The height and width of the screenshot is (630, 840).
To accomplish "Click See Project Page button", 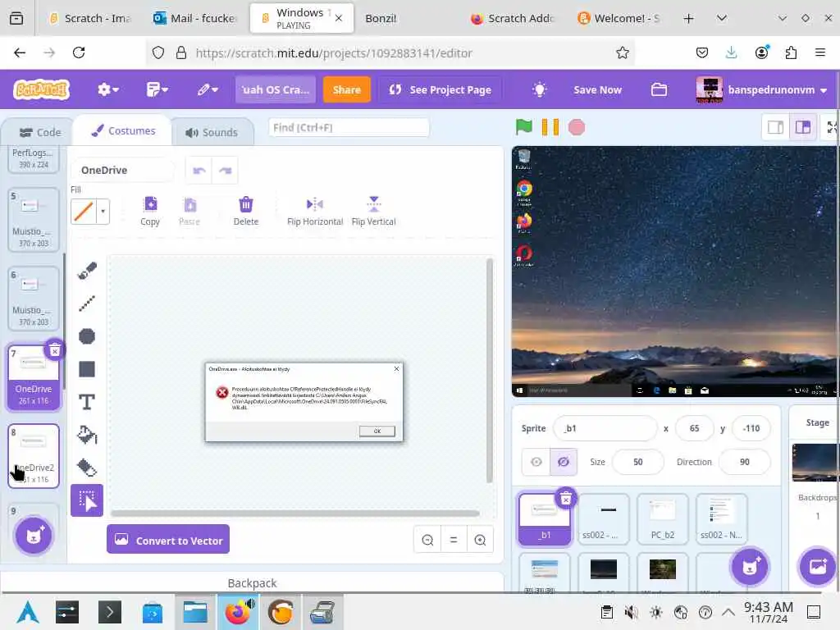I will pos(441,89).
